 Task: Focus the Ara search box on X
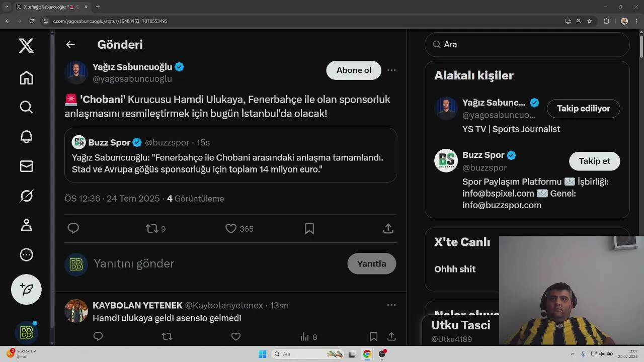(527, 44)
